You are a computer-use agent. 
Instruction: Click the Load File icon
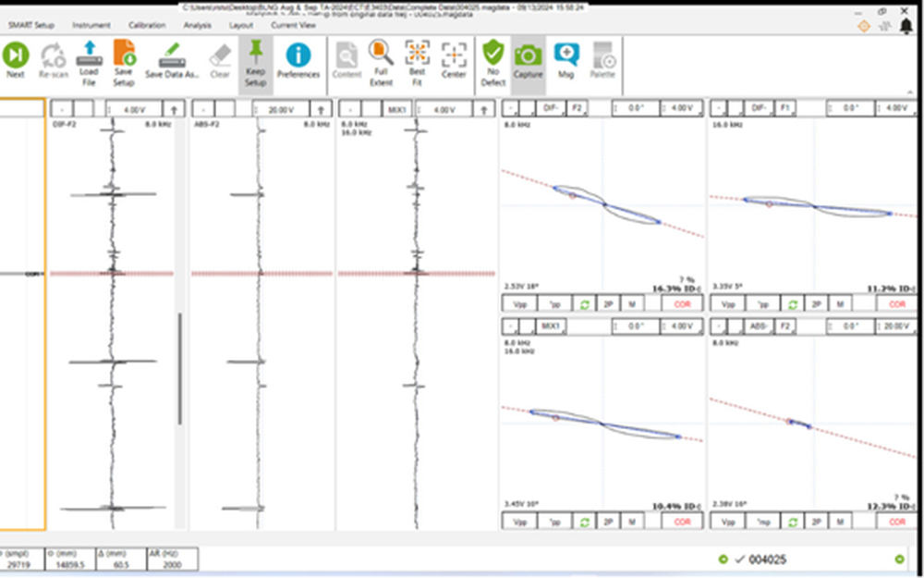[89, 59]
